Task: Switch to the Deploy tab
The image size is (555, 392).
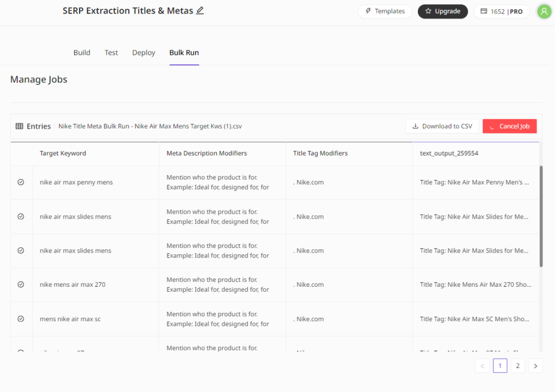Action: point(144,53)
